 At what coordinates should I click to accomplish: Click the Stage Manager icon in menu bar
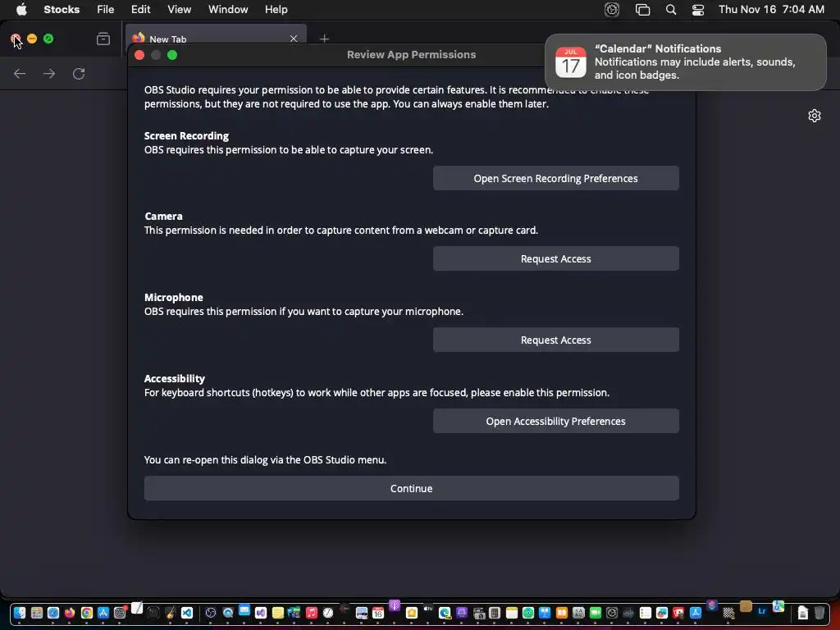(642, 10)
